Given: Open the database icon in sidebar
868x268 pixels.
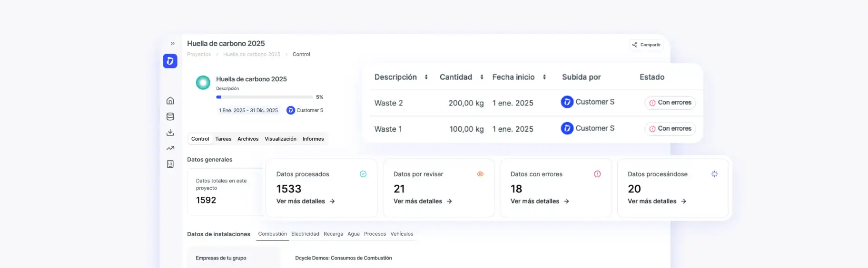Looking at the screenshot, I should 170,116.
